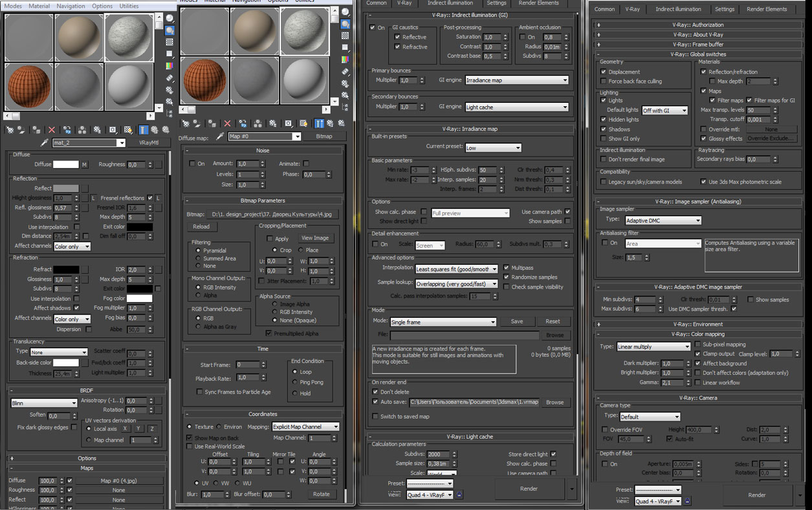This screenshot has height=510, width=812.
Task: Click red X reset icon in mat_2 editor
Action: (x=52, y=130)
